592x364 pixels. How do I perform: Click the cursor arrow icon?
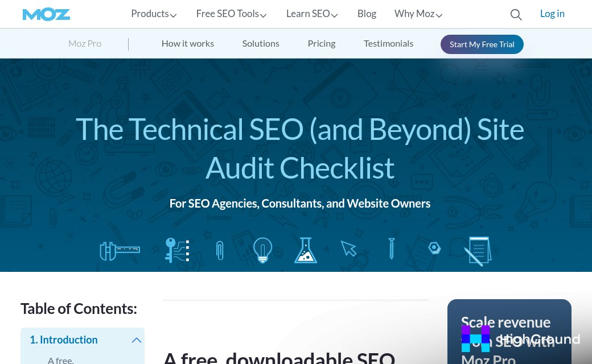pos(348,249)
